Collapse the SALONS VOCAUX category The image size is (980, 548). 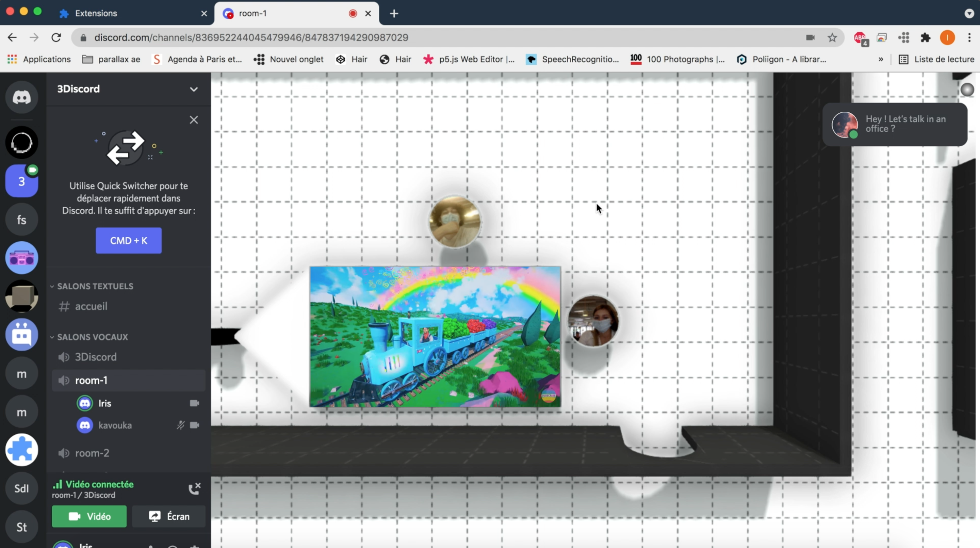click(x=89, y=337)
